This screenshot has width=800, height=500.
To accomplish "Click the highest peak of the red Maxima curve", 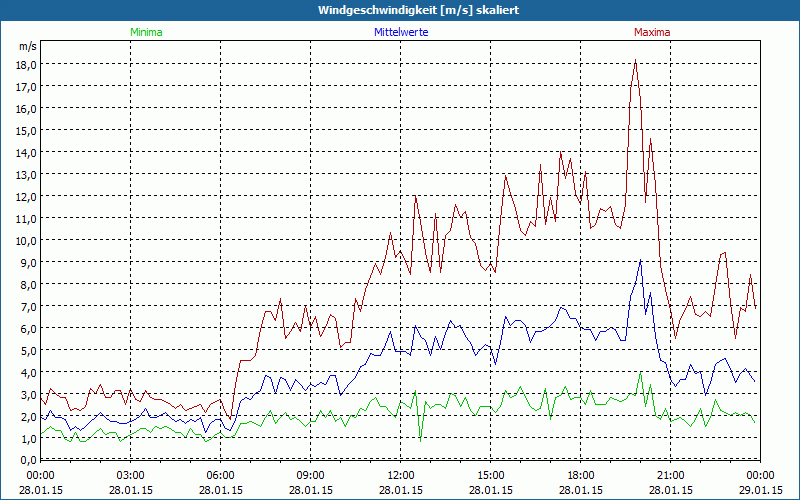I will click(635, 61).
